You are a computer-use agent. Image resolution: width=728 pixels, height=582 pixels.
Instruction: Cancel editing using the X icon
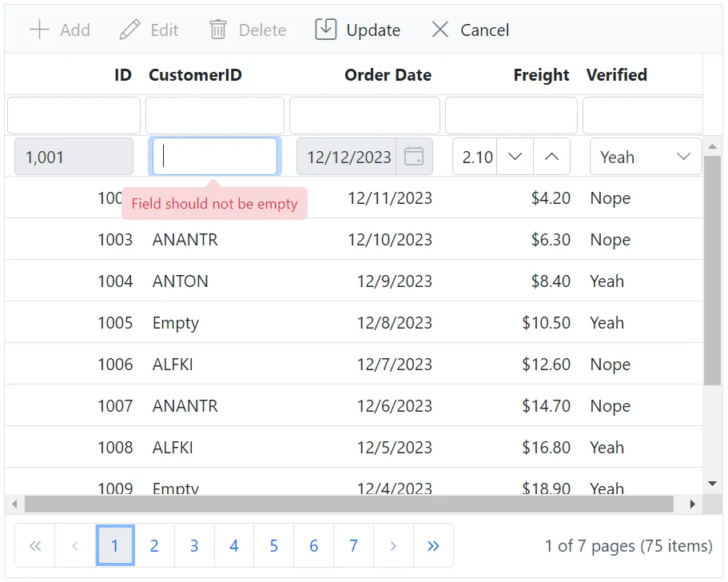[x=440, y=30]
